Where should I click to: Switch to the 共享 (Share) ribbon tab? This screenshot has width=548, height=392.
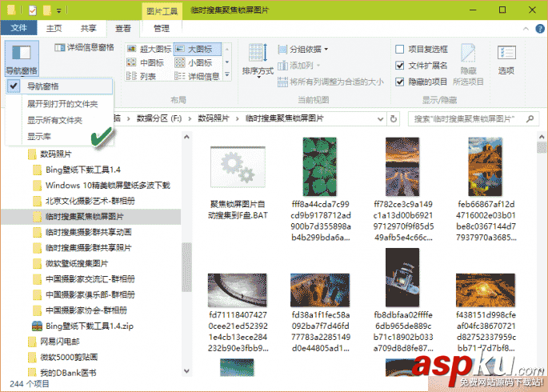[x=88, y=28]
